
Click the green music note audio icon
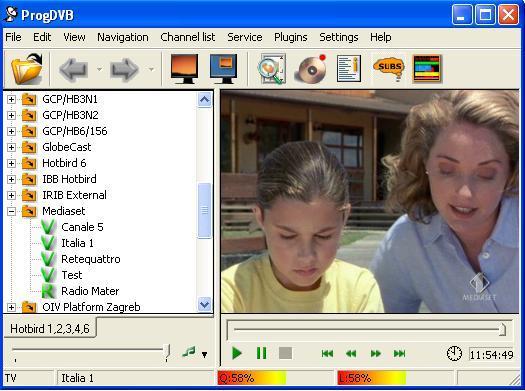tap(189, 352)
